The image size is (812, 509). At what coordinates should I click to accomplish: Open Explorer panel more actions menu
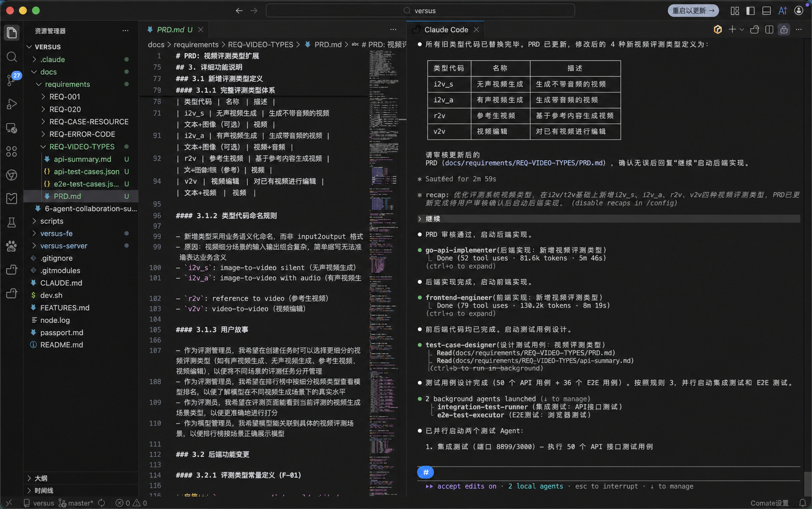(126, 31)
